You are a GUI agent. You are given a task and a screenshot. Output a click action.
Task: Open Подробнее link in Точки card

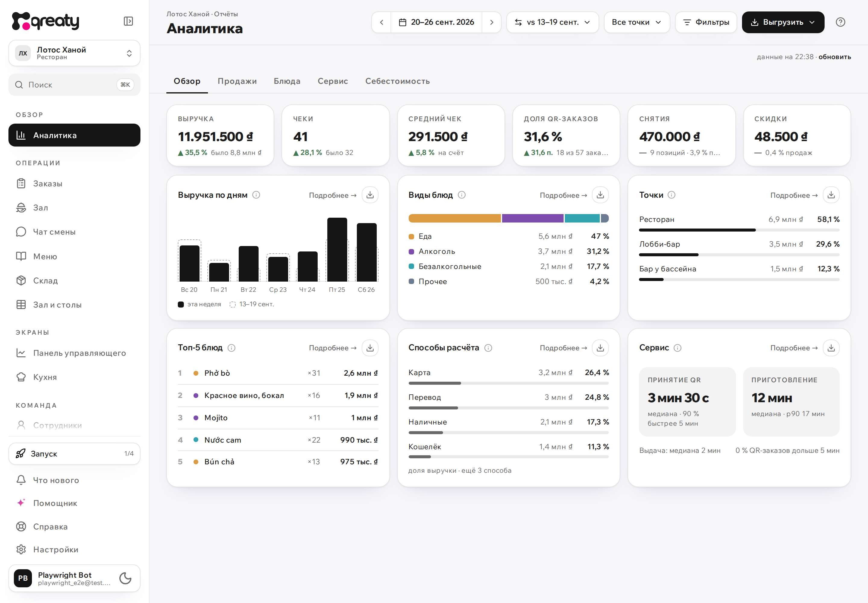(x=794, y=195)
